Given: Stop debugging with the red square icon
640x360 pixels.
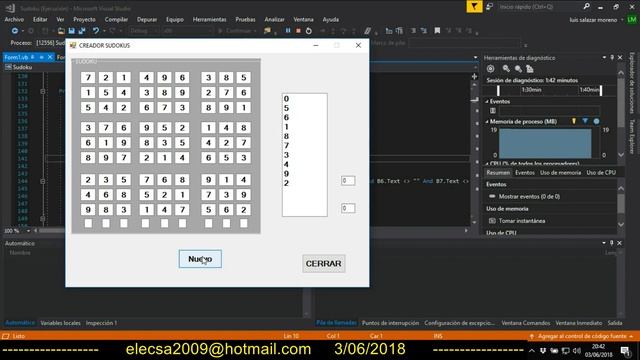Looking at the screenshot, I should point(298,31).
